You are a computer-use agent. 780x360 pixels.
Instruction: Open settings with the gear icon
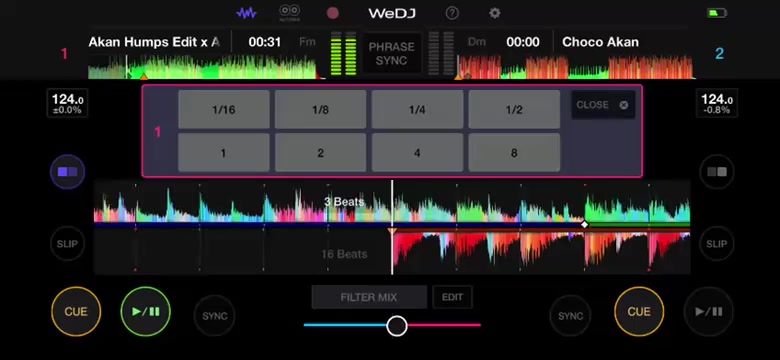coord(494,13)
